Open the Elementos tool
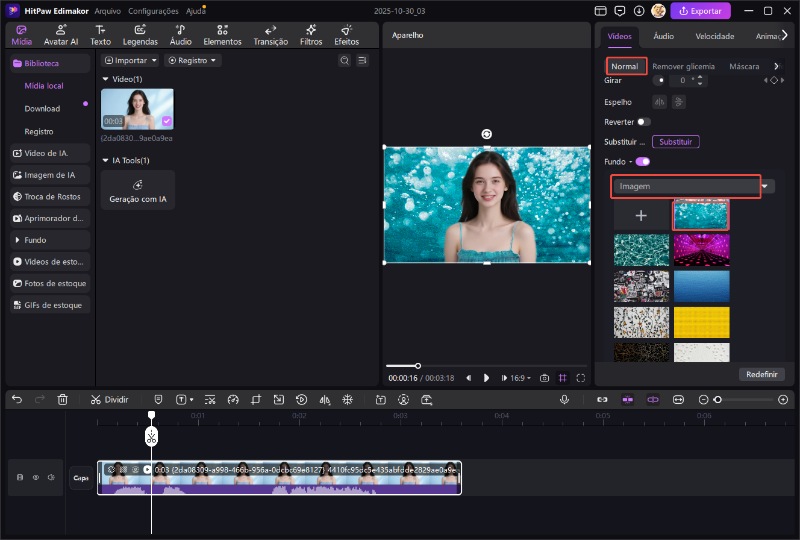This screenshot has height=540, width=800. click(222, 35)
